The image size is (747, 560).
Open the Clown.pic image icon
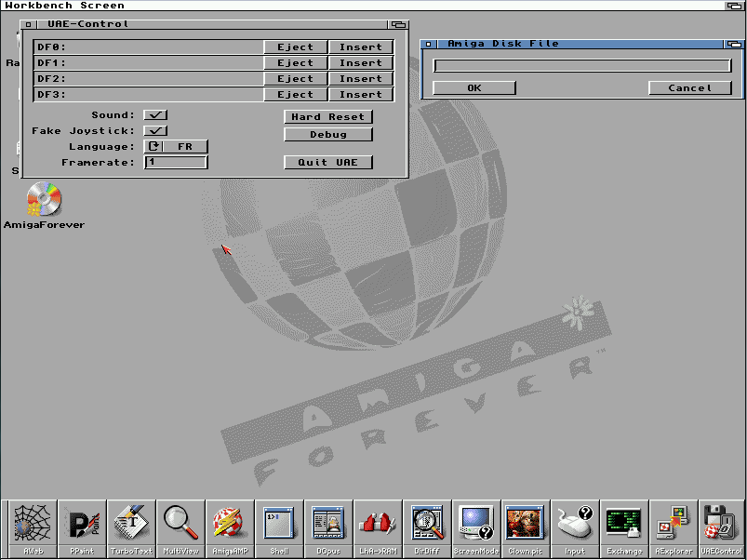click(526, 528)
